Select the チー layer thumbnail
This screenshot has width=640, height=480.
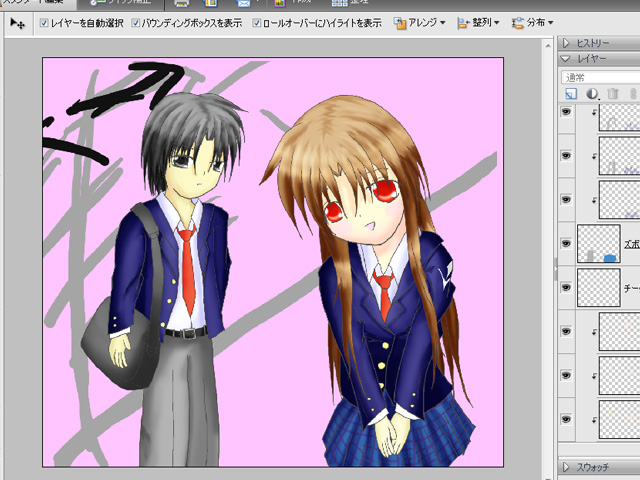599,287
